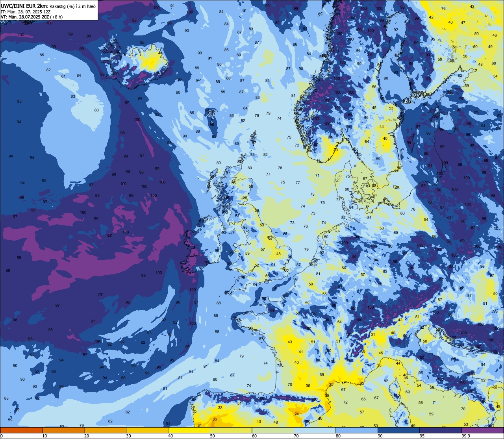Viewport: 504px width, 439px height.
Task: Pick the 60–70 pale green legend swatch
Action: click(x=273, y=430)
